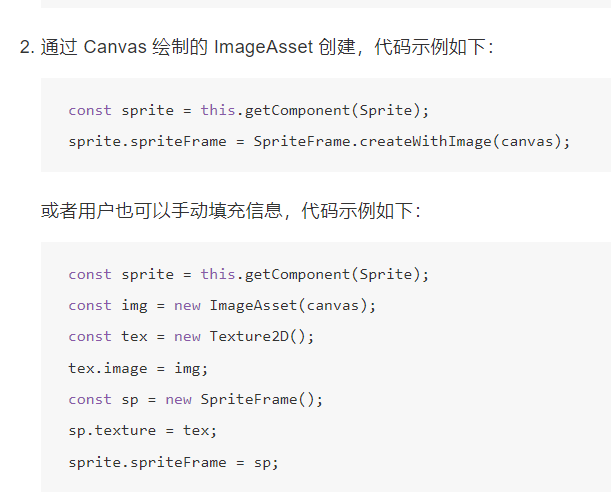Click the line declaring const img

click(222, 305)
